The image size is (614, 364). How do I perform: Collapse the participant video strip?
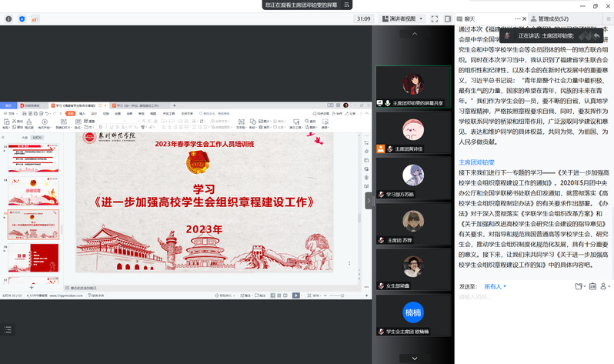[369, 201]
